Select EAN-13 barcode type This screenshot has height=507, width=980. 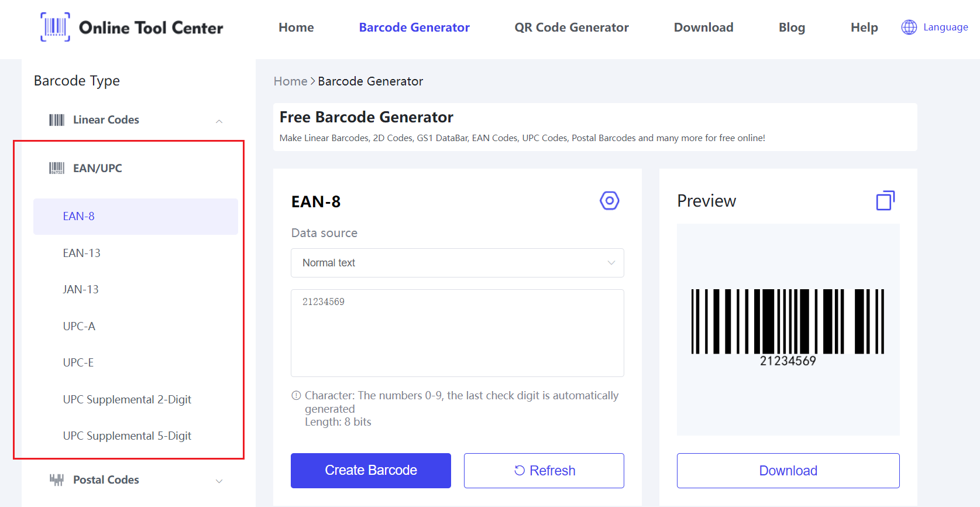pos(82,253)
